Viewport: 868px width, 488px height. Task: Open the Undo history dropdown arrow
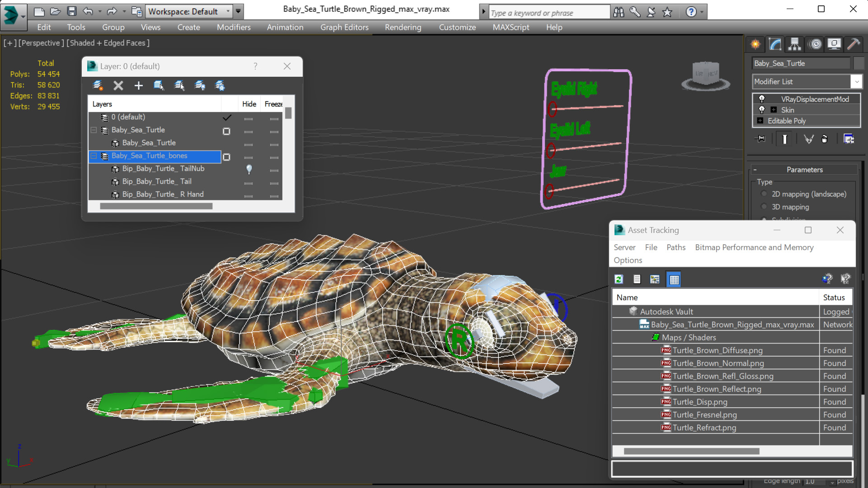point(100,12)
